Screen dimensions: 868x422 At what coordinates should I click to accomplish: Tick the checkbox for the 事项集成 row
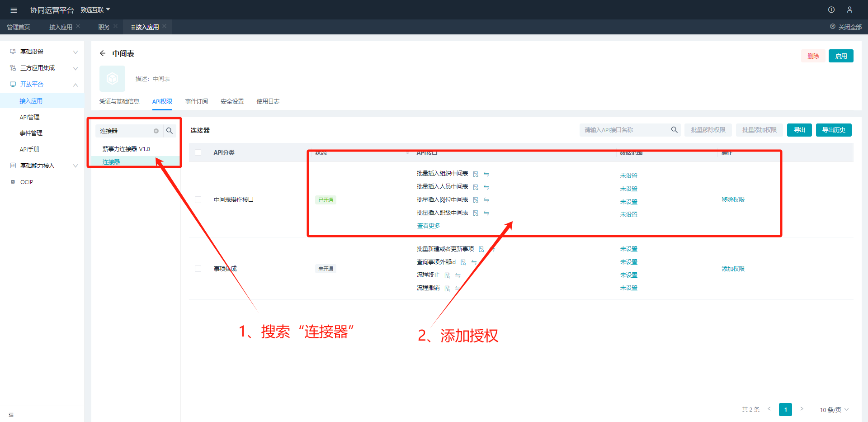click(x=198, y=269)
